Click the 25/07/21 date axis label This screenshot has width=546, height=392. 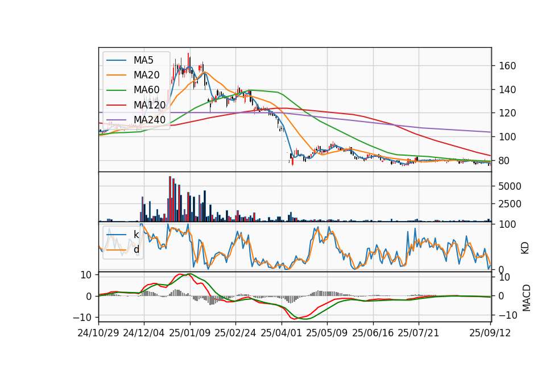point(418,333)
